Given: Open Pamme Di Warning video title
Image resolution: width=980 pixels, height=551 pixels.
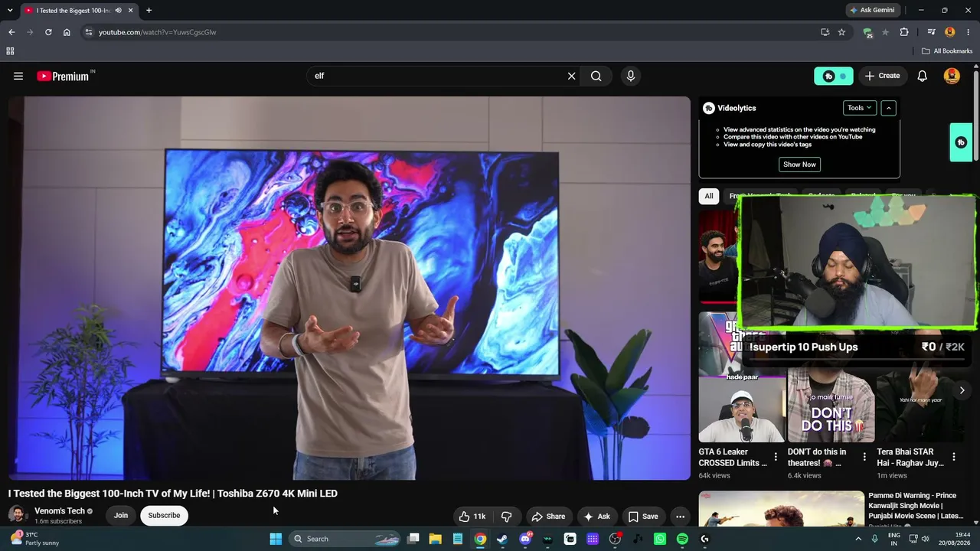Looking at the screenshot, I should (x=916, y=506).
